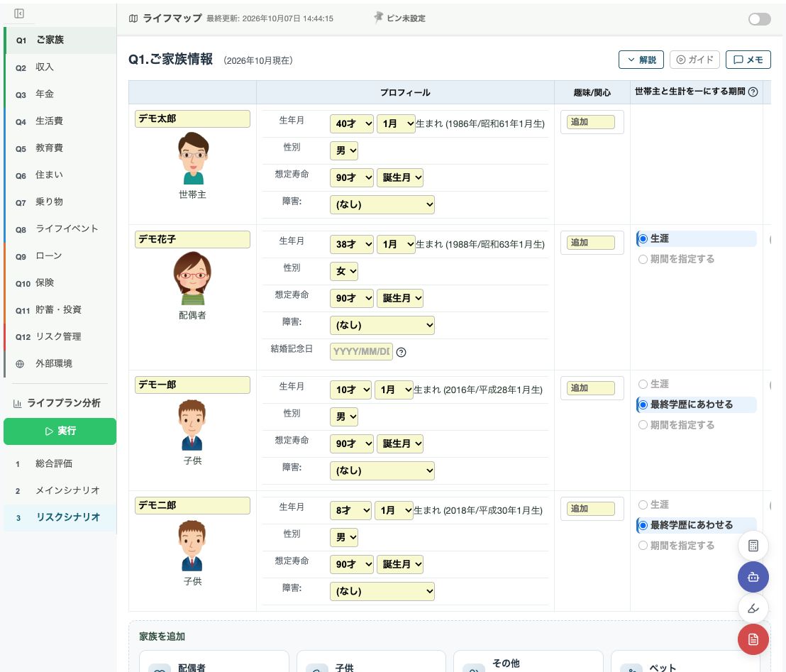Viewport: 786px width, 672px height.
Task: Click デモ花子 avatar image
Action: click(x=192, y=278)
